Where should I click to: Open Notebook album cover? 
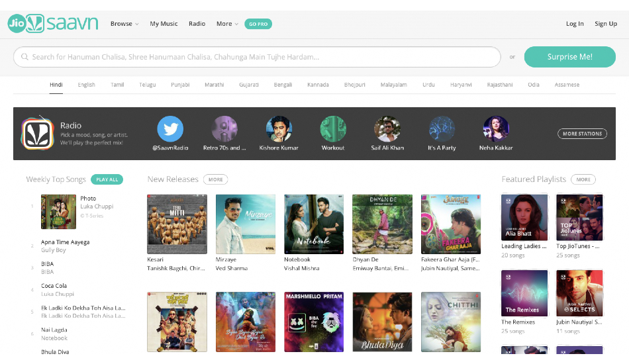314,224
